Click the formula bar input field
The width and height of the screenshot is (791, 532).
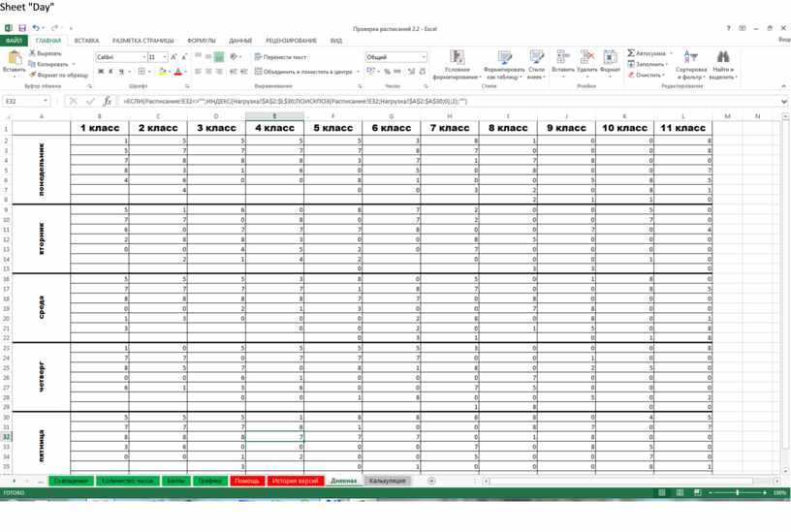coord(436,101)
